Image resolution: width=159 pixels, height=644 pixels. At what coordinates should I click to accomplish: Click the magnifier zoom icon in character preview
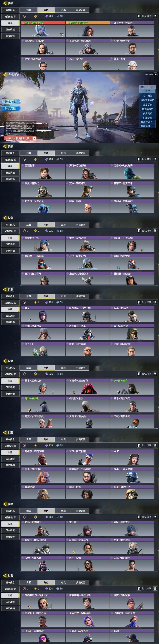point(133,138)
